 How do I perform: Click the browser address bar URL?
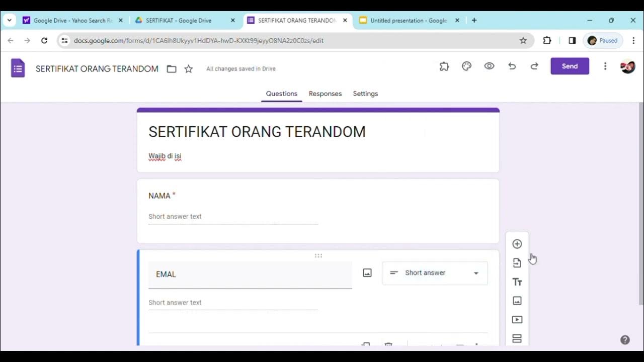click(x=199, y=41)
